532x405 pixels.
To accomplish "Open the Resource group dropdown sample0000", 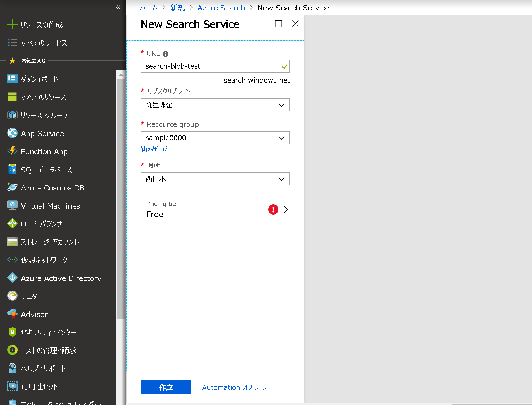I will tap(215, 138).
